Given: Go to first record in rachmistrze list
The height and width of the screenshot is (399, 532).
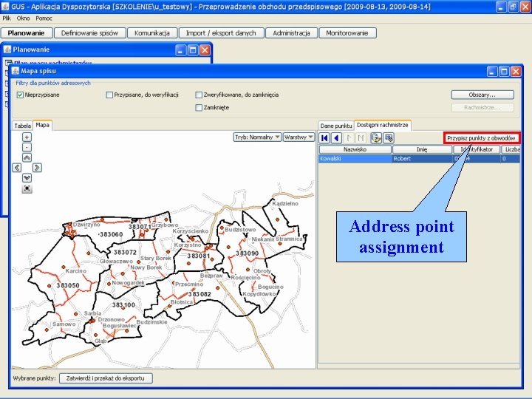Looking at the screenshot, I should coord(324,138).
